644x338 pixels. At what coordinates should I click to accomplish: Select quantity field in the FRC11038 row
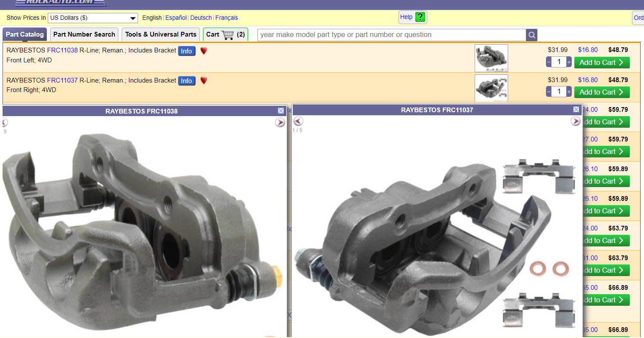click(x=559, y=62)
